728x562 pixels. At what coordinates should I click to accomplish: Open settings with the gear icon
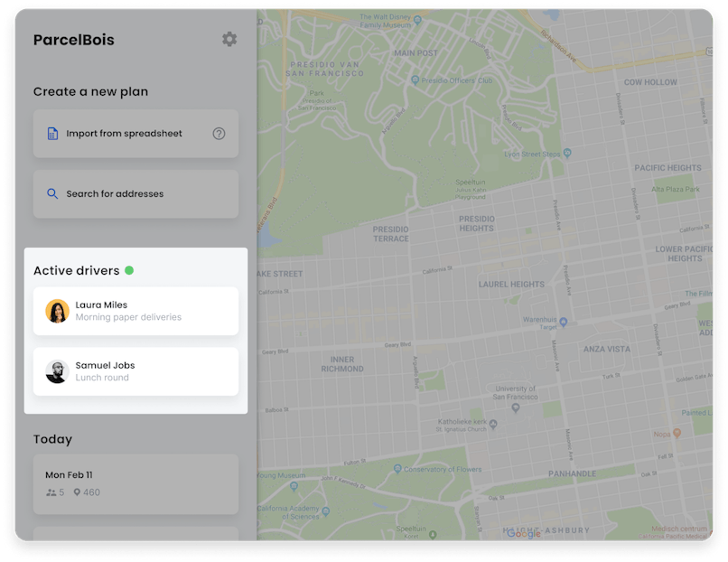pos(229,40)
